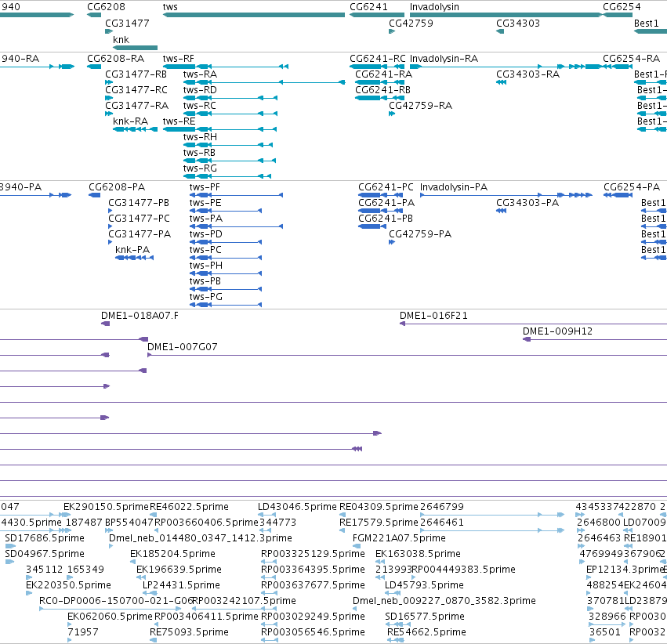The image size is (667, 644).
Task: Click the Invadolysin gene label
Action: [434, 7]
